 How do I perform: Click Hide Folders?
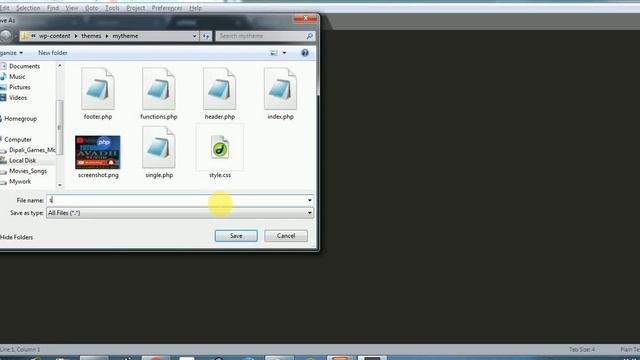(x=16, y=237)
